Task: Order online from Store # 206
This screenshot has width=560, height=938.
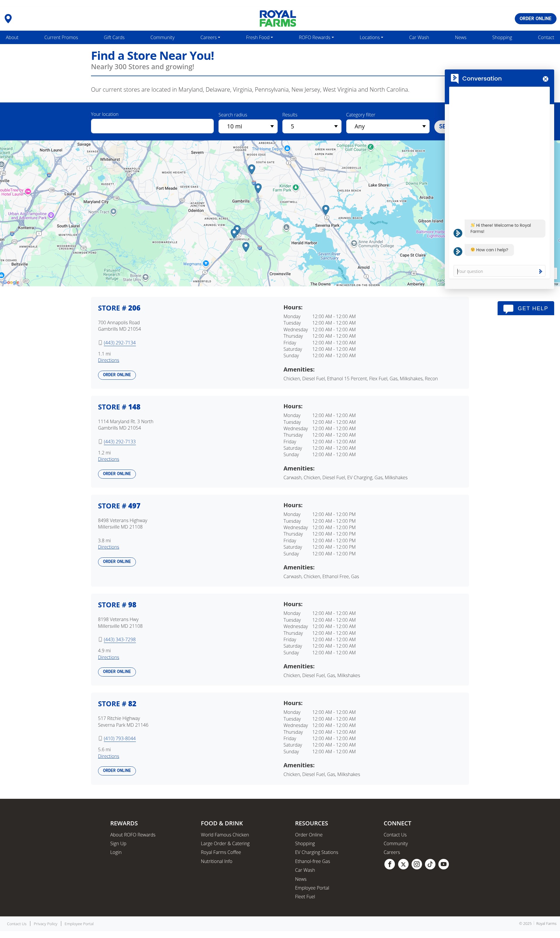Action: coord(117,375)
